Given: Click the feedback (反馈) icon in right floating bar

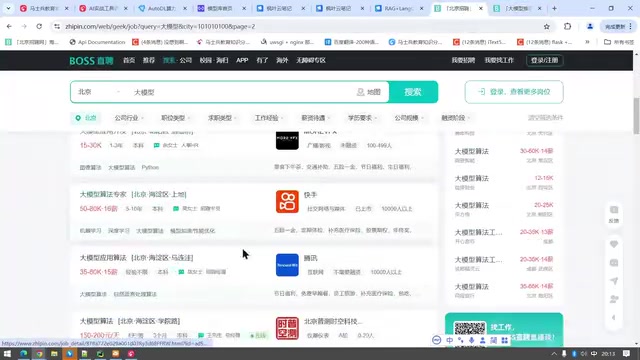Looking at the screenshot, I should [614, 214].
